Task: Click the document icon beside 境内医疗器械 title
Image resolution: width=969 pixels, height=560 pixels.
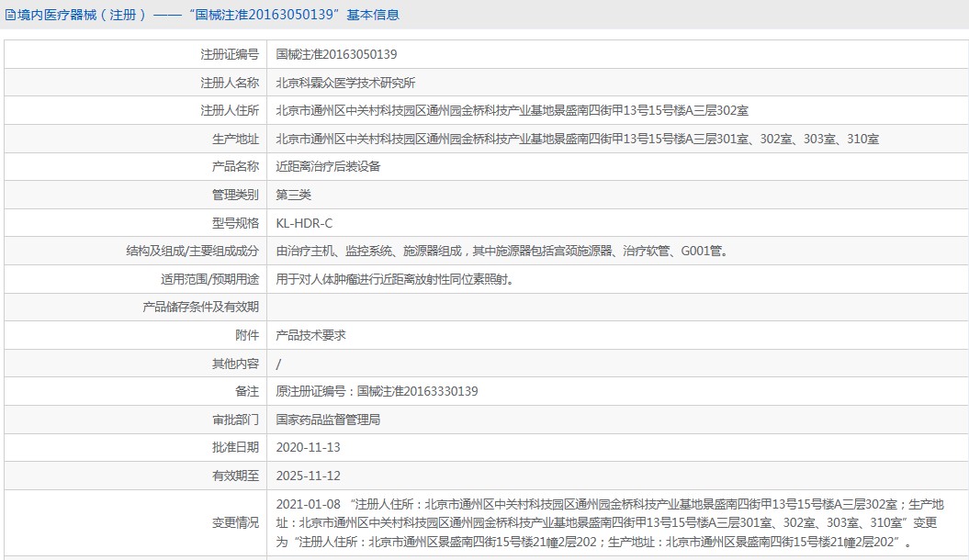Action: tap(10, 15)
